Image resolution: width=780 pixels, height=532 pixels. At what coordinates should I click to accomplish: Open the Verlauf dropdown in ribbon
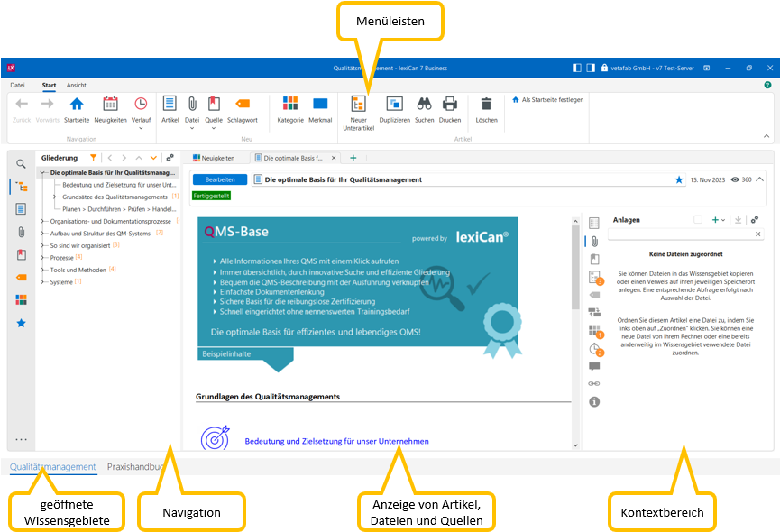tap(141, 108)
